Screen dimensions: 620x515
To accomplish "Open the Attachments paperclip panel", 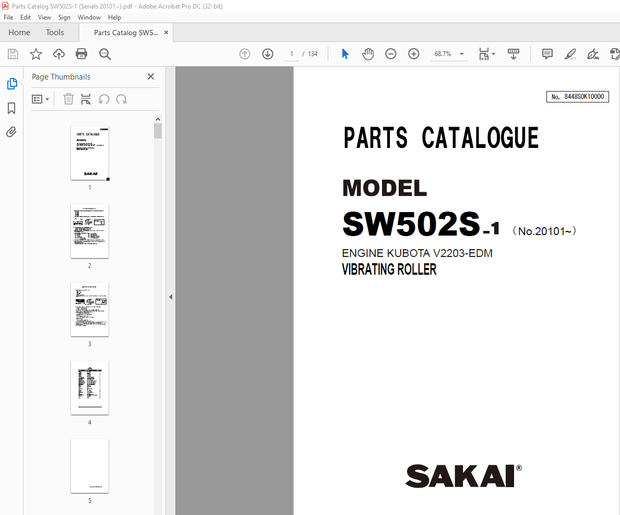I will click(x=11, y=132).
